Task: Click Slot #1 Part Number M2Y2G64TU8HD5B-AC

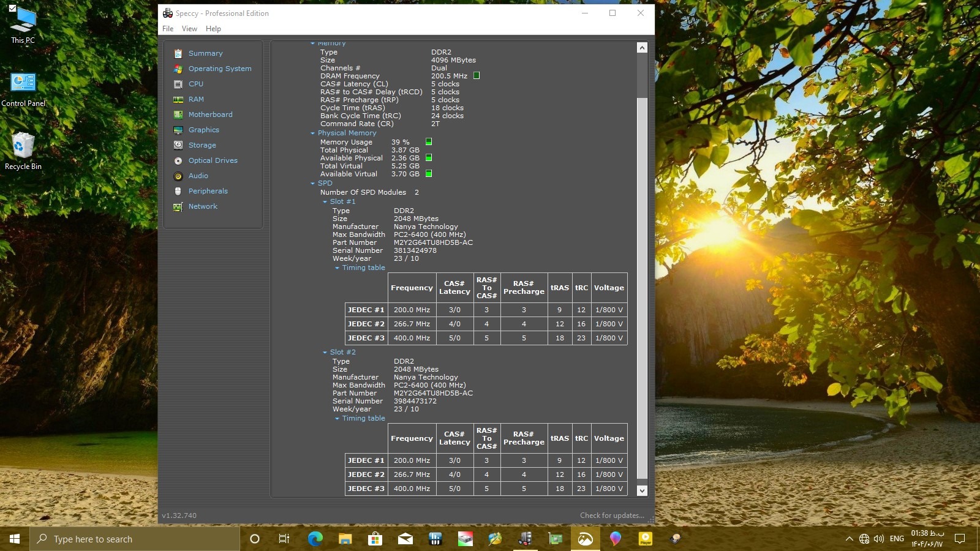Action: click(433, 242)
